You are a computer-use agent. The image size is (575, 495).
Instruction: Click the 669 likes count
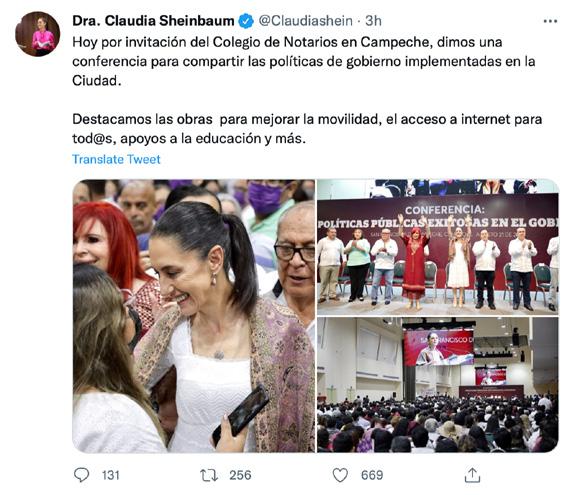pyautogui.click(x=372, y=475)
